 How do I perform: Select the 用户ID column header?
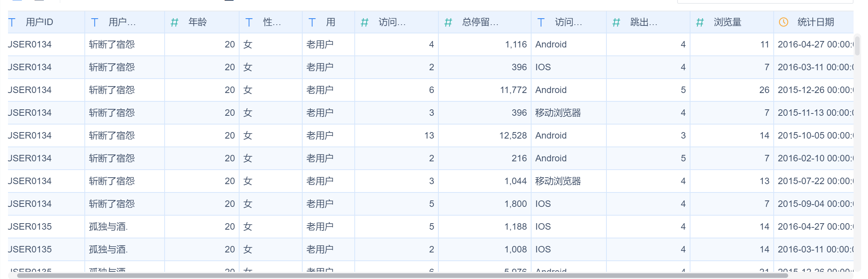tap(39, 22)
